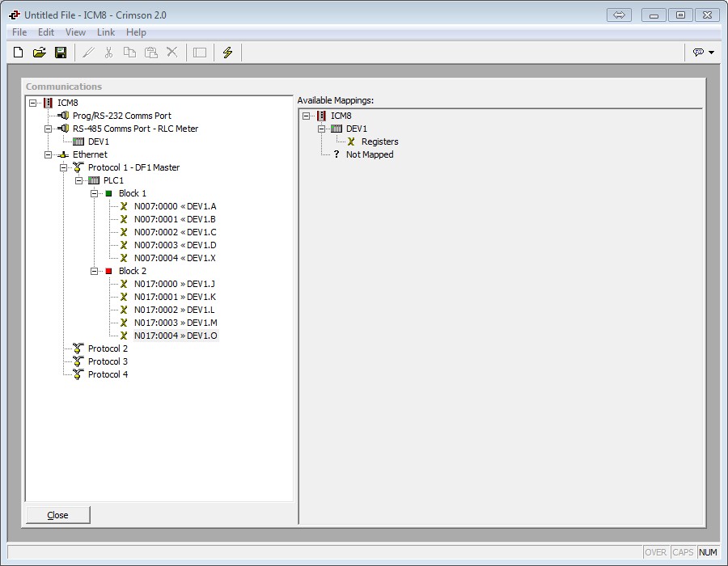The image size is (728, 566).
Task: Click the Copy toolbar icon
Action: (129, 53)
